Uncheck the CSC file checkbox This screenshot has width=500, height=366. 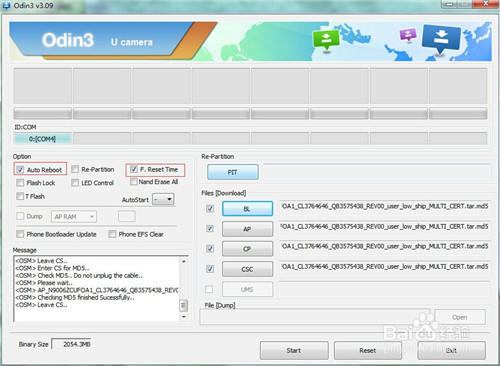tap(210, 269)
